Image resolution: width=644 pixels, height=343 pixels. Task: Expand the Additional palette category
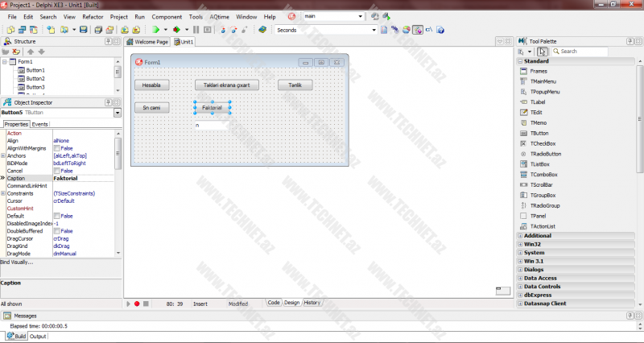519,236
